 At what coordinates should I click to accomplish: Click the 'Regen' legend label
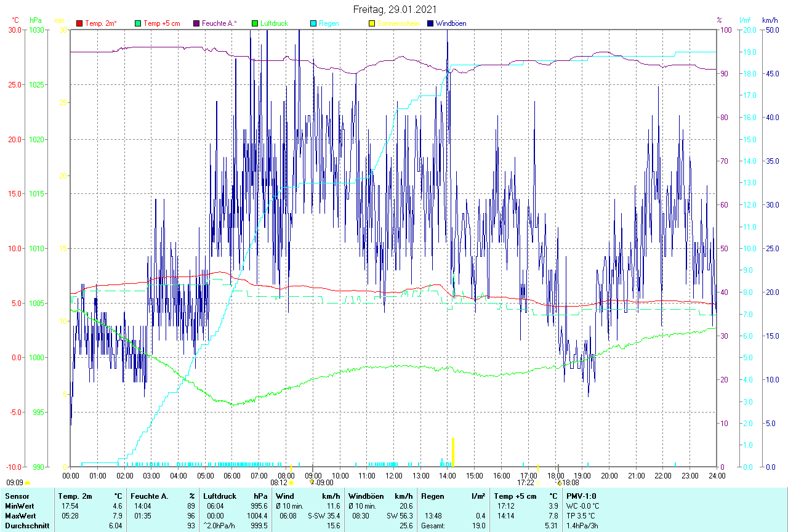pos(329,23)
